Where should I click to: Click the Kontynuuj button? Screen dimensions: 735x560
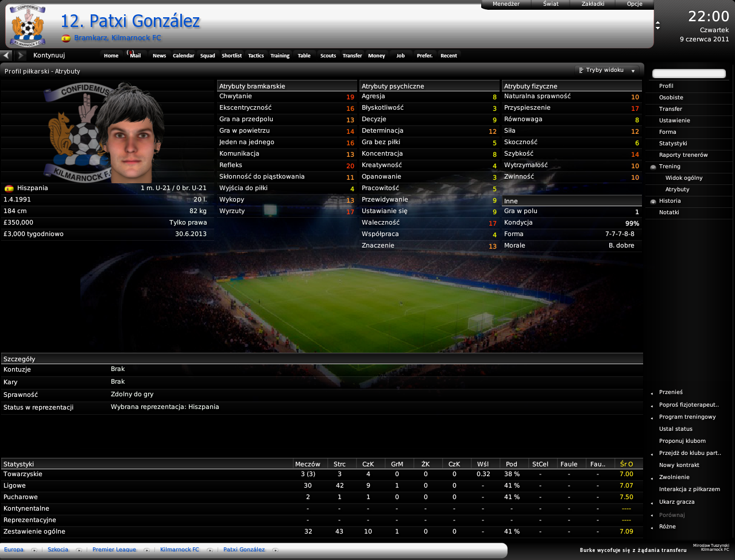click(49, 56)
